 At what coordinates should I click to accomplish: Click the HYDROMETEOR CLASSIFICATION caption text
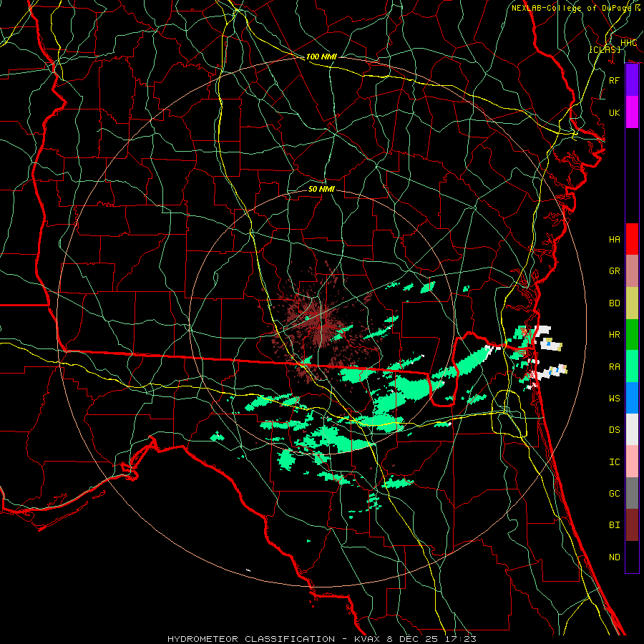pyautogui.click(x=251, y=639)
